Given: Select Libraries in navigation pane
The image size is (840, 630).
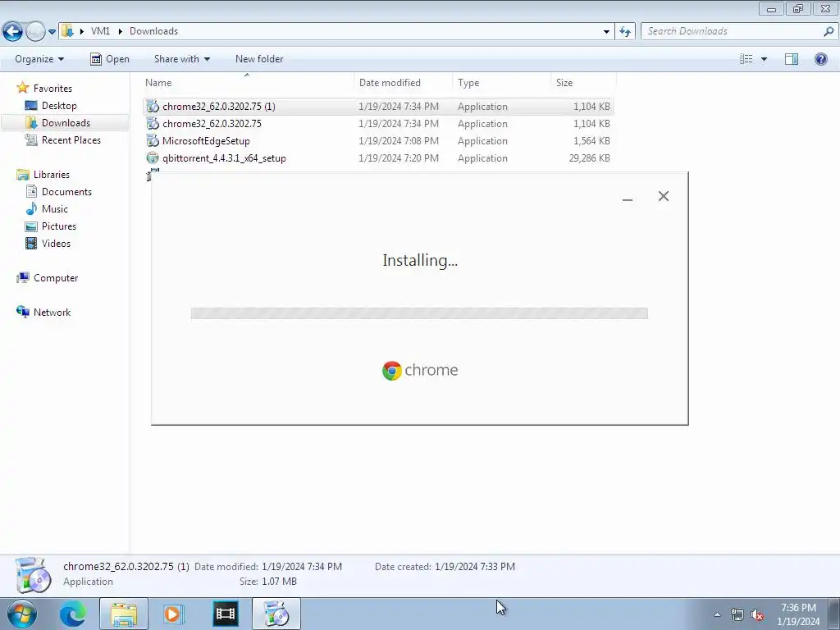Looking at the screenshot, I should click(x=52, y=175).
